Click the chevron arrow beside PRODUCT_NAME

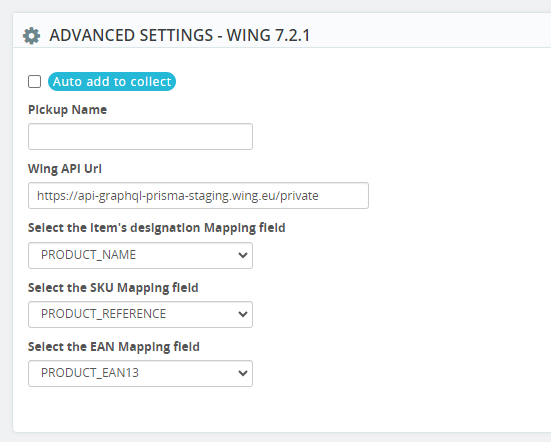click(x=243, y=255)
